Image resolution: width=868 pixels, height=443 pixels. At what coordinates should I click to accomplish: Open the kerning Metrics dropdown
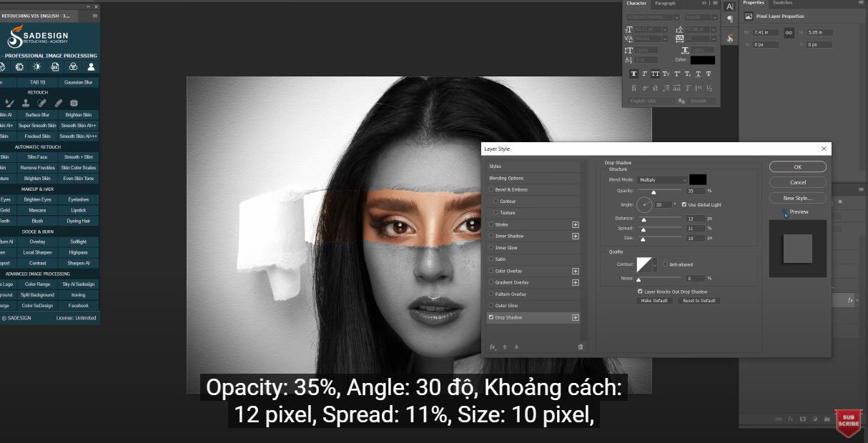pos(665,39)
